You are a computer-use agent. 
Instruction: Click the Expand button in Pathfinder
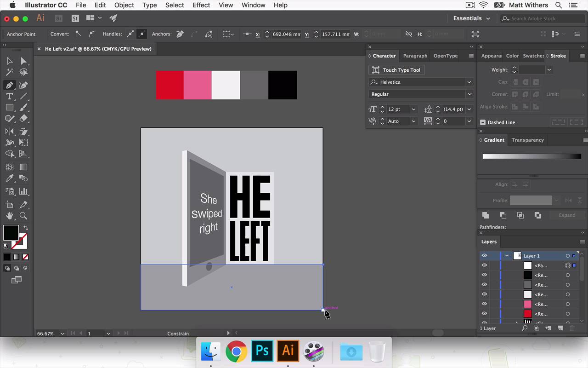pos(567,215)
